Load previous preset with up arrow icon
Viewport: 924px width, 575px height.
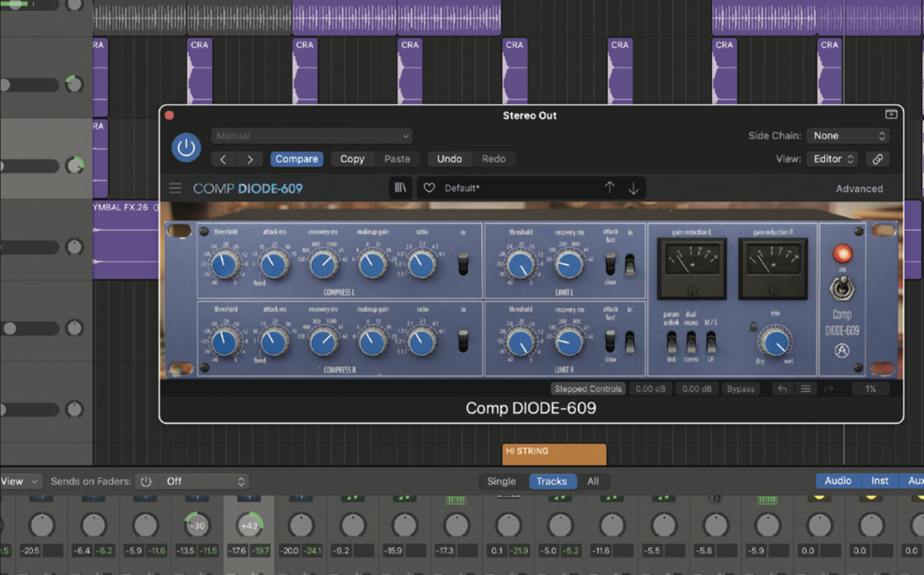click(x=609, y=187)
